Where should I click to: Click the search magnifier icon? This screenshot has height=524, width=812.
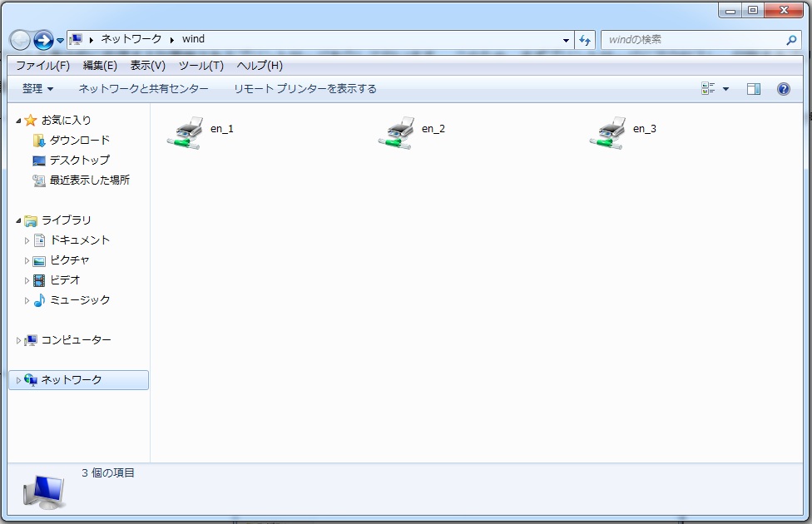click(x=791, y=40)
